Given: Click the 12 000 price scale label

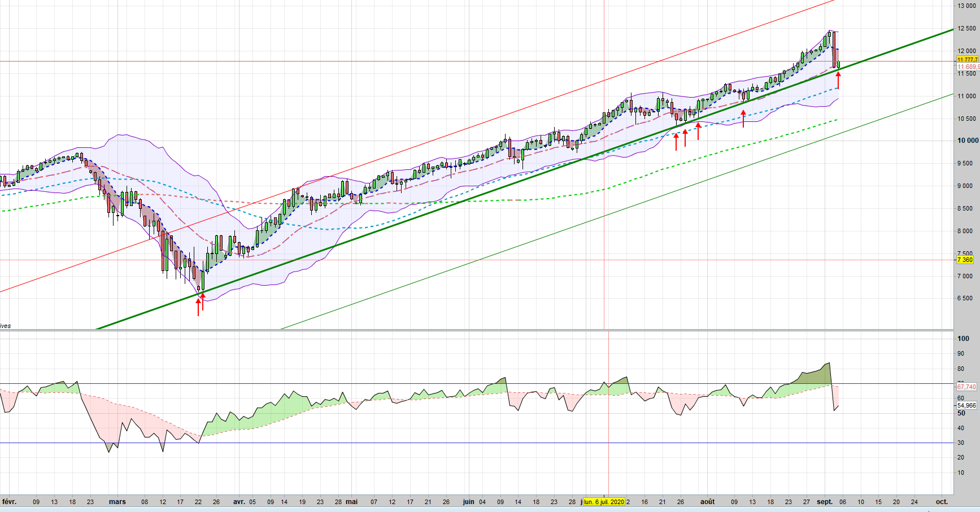Looking at the screenshot, I should click(x=966, y=51).
